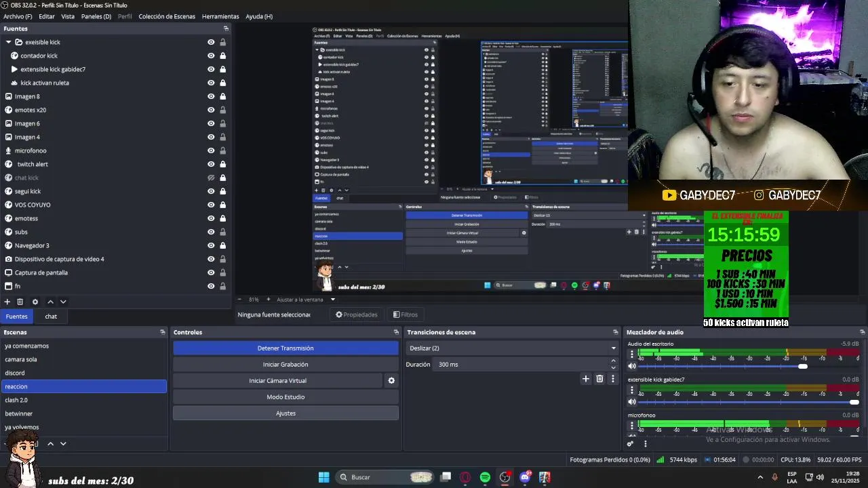The image size is (868, 488).
Task: Undock the Controles panel
Action: point(396,332)
